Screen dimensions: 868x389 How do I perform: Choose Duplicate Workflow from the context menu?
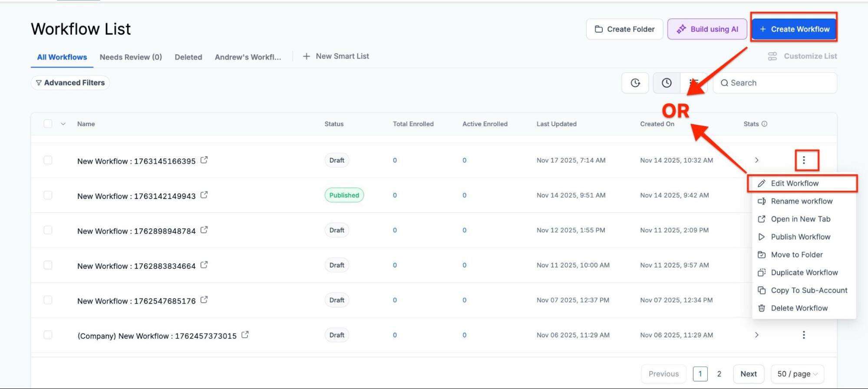click(x=804, y=273)
